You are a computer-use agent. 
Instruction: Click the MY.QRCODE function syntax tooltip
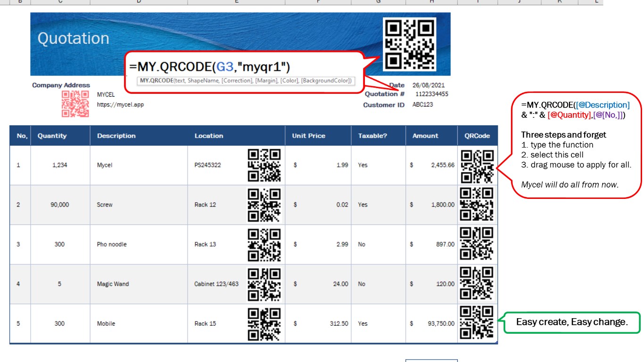tap(246, 81)
